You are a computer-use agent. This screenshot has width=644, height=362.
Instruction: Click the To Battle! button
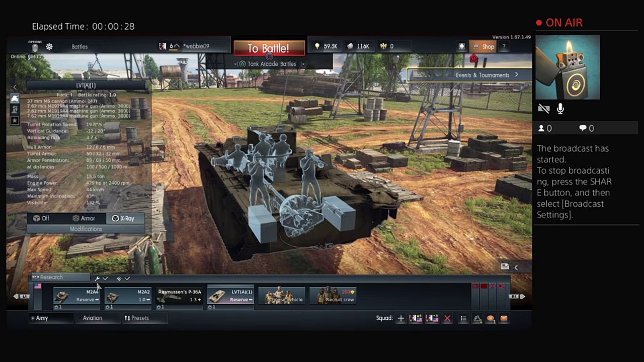click(x=269, y=48)
